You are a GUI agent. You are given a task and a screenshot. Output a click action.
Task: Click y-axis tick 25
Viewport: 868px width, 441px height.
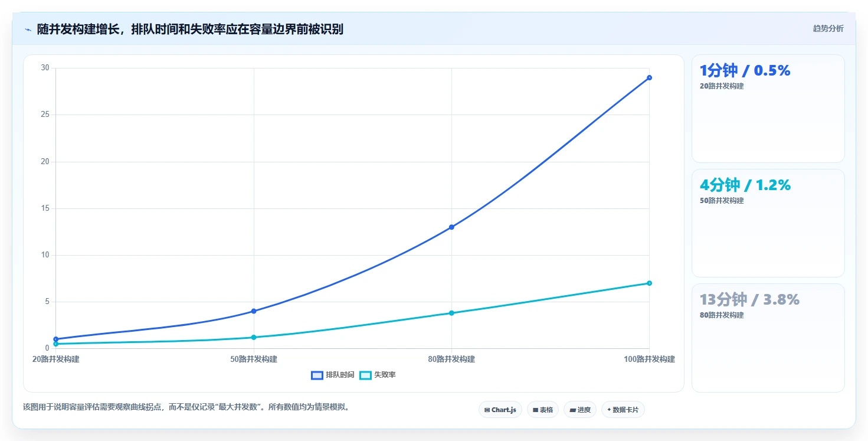coord(45,115)
